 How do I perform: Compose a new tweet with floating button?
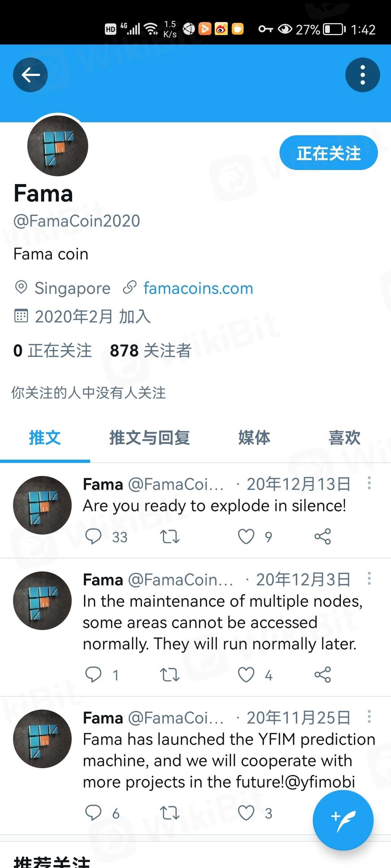(343, 820)
